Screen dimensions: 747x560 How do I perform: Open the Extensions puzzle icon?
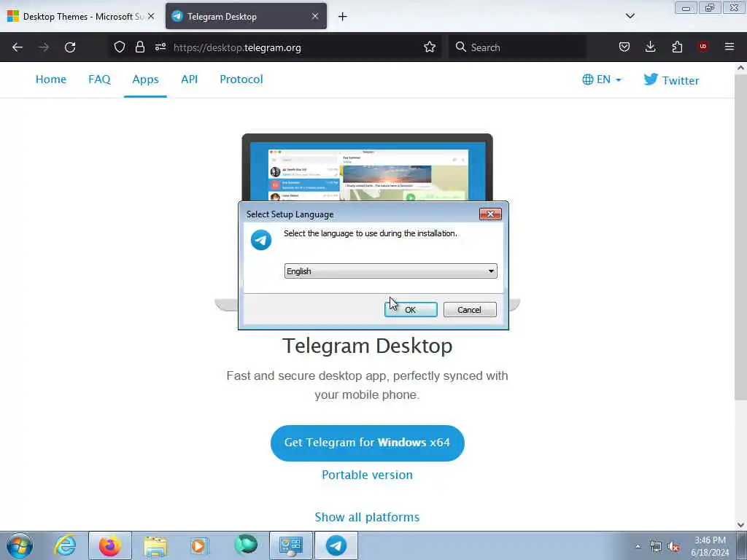[677, 47]
